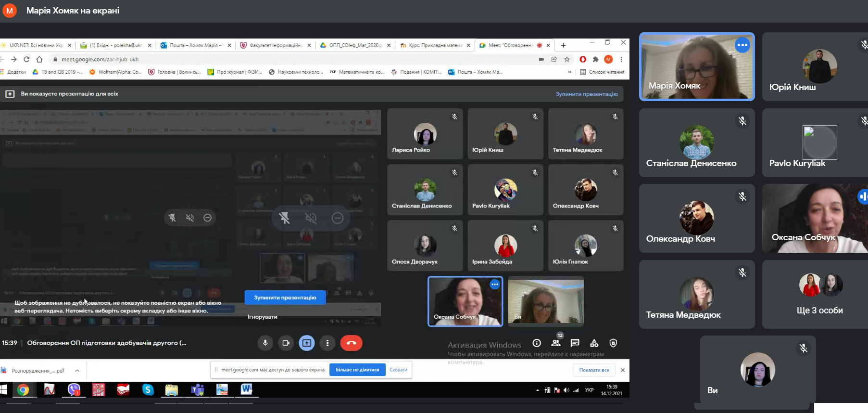
Task: Hang up with red leave call button
Action: click(351, 343)
